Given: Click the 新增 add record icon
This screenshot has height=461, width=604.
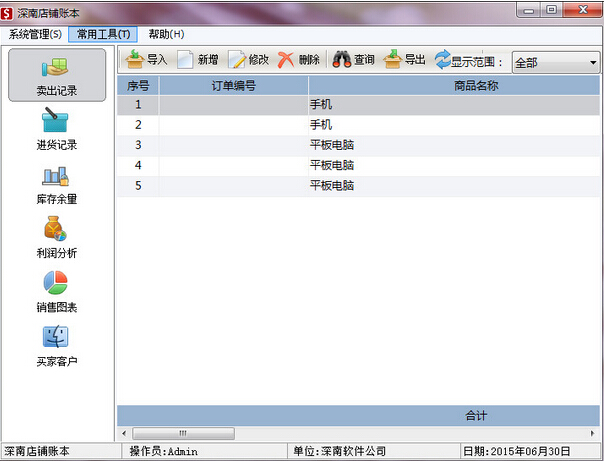Looking at the screenshot, I should 185,60.
